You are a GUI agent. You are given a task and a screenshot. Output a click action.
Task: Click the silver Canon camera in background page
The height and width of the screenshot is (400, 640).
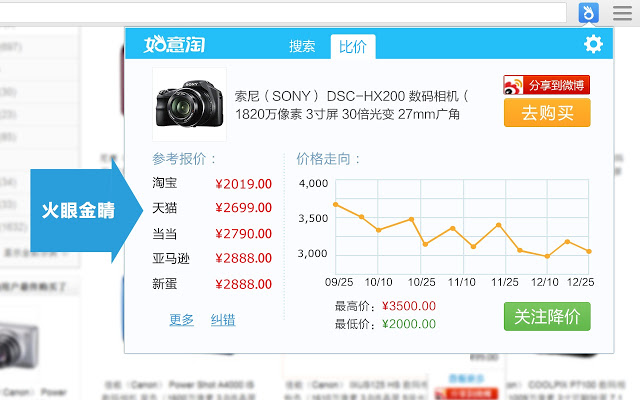tap(20, 346)
